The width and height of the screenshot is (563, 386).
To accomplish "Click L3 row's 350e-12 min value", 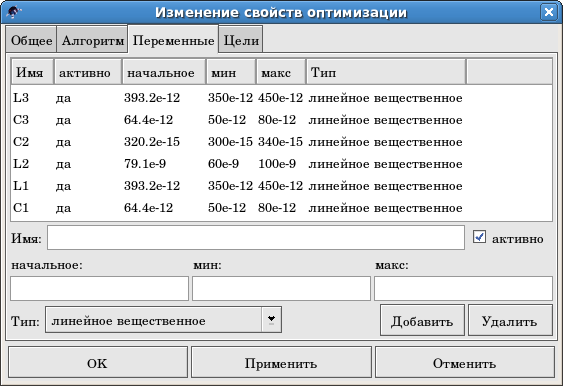I will click(230, 98).
